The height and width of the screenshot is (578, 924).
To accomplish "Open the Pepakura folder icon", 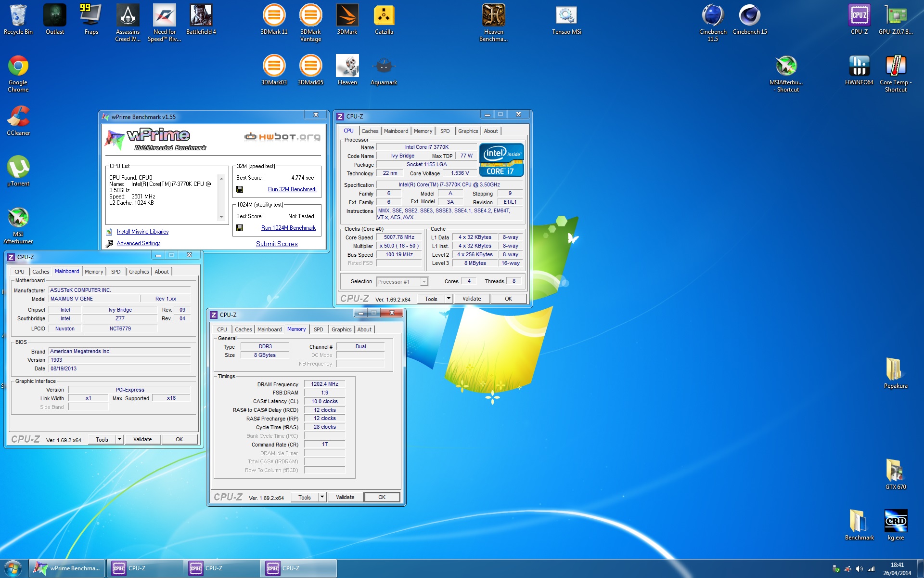I will (x=896, y=374).
